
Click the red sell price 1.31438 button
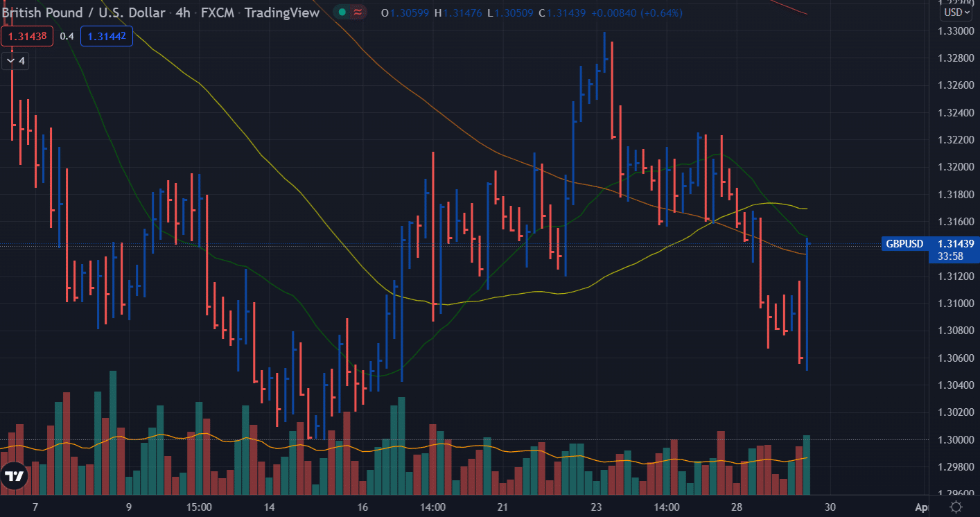26,36
